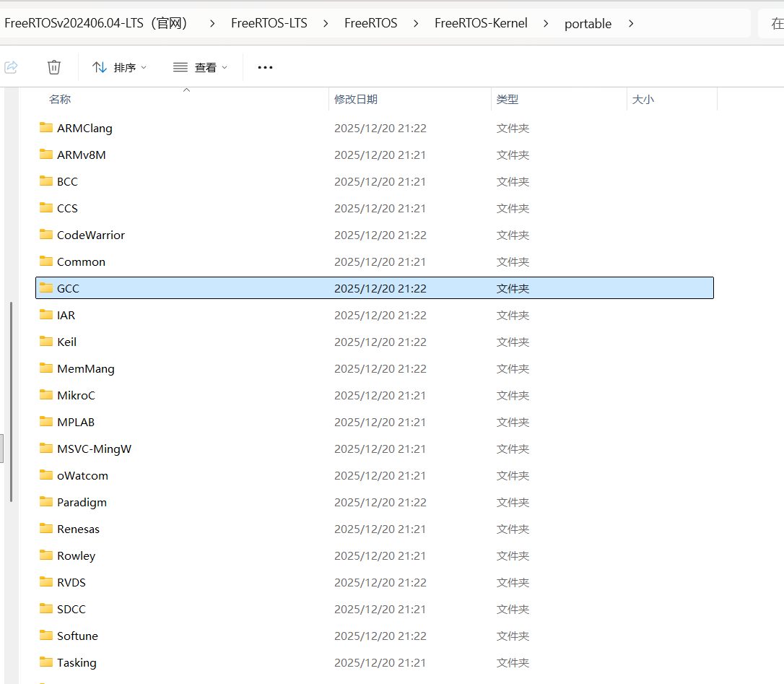Click the MPLAB folder icon
The height and width of the screenshot is (684, 784).
pos(46,421)
